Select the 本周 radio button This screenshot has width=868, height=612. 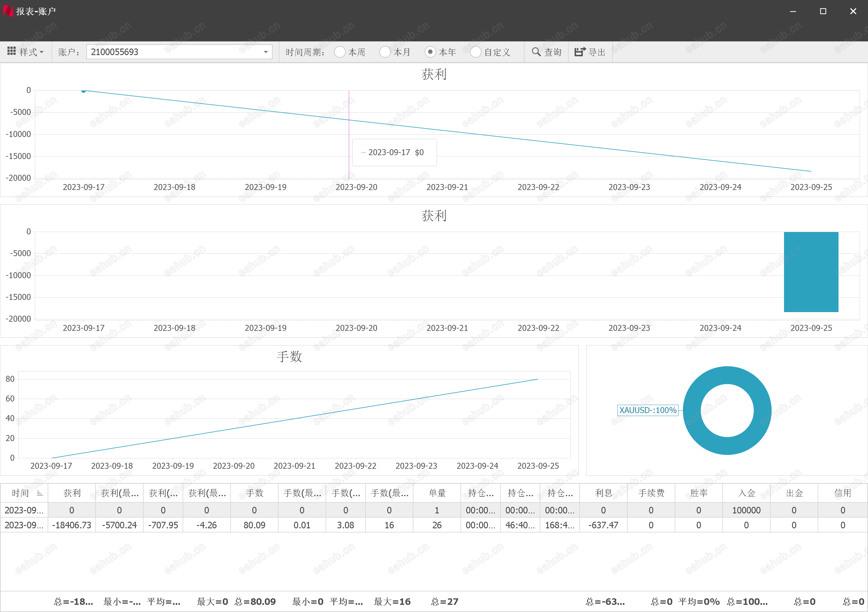tap(340, 52)
